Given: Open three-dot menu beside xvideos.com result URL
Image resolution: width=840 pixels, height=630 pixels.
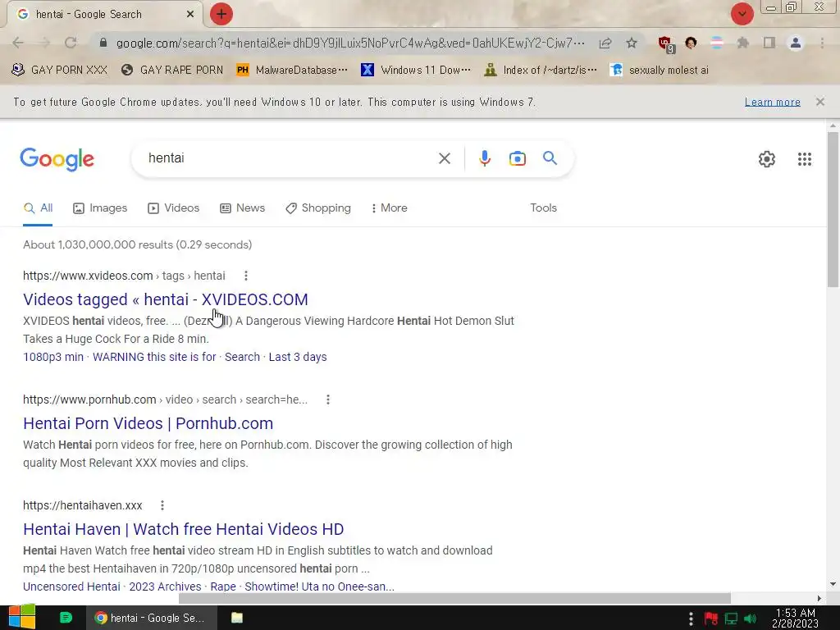Looking at the screenshot, I should tap(246, 276).
